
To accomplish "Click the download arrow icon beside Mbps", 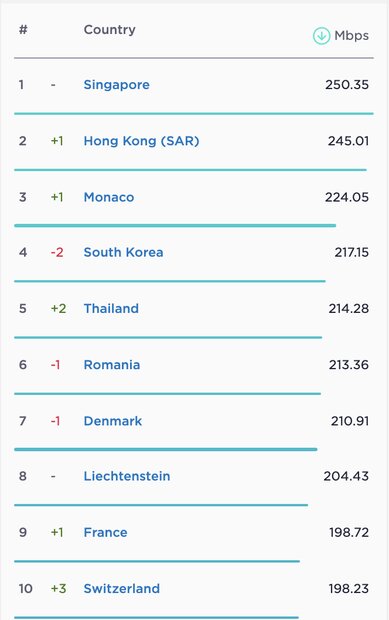I will click(x=321, y=36).
